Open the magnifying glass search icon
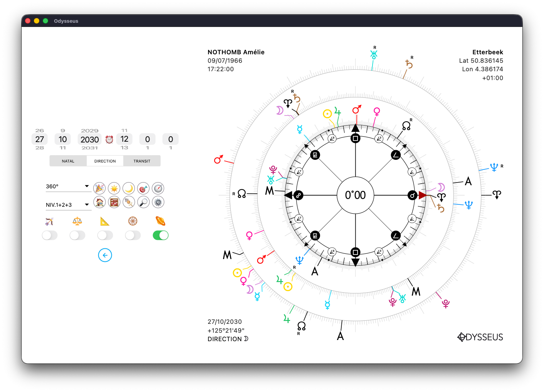 [x=143, y=202]
